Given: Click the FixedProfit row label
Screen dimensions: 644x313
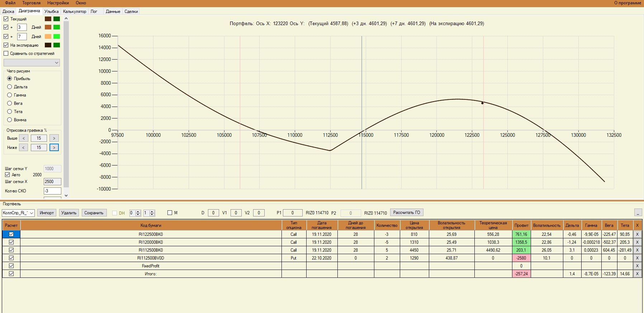Looking at the screenshot, I should pyautogui.click(x=151, y=266).
